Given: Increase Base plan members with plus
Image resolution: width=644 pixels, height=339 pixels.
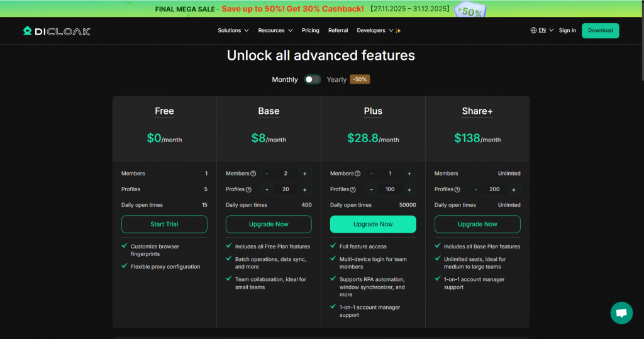Looking at the screenshot, I should 304,174.
